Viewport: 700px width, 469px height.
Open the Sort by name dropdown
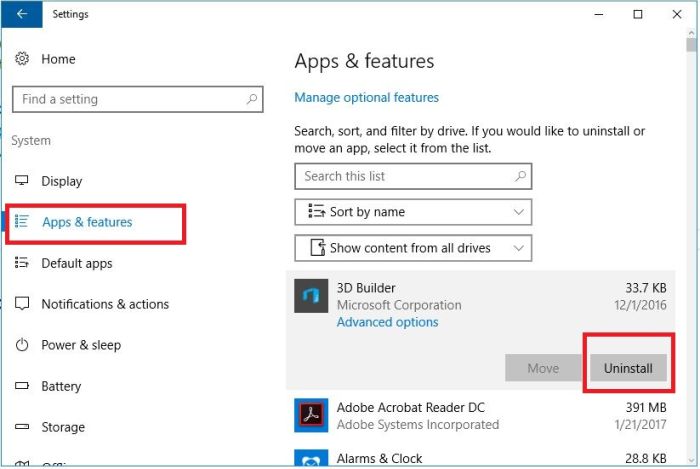(413, 212)
